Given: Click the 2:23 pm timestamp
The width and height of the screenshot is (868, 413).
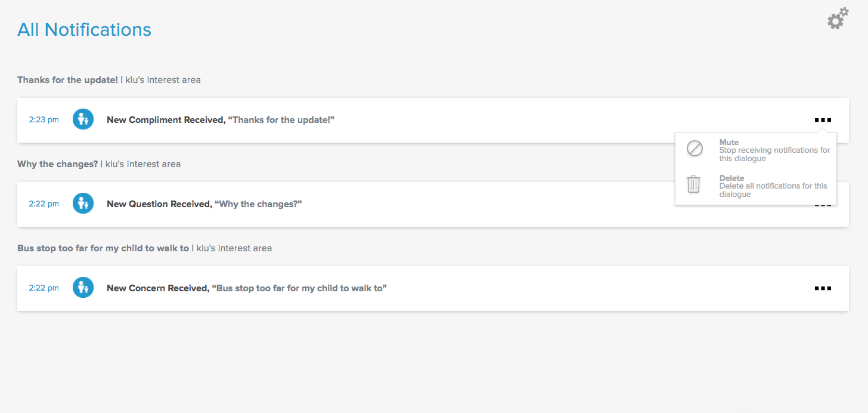Looking at the screenshot, I should pyautogui.click(x=44, y=120).
